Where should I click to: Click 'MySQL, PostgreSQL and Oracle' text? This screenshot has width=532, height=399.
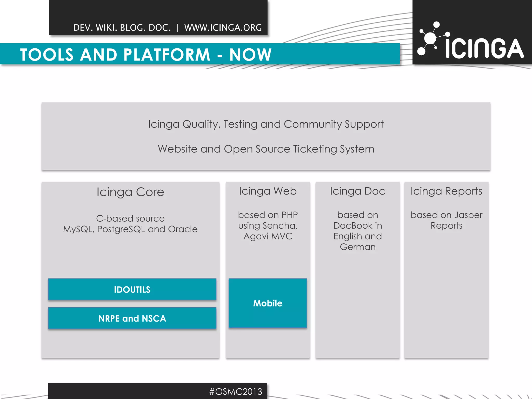[130, 229]
